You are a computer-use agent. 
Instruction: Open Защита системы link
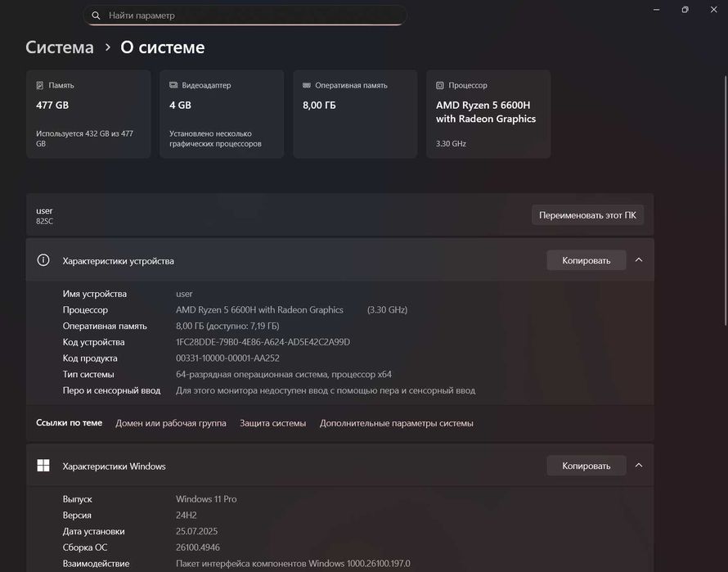tap(273, 423)
